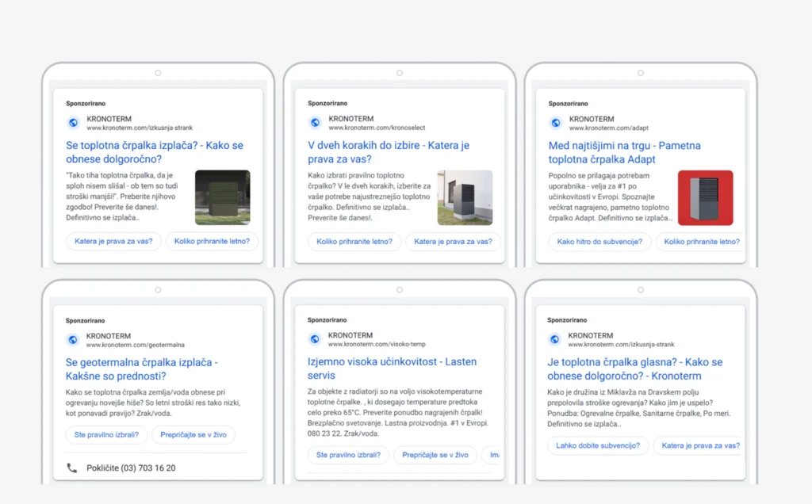Click the phone icon beside Pokličite
Image resolution: width=812 pixels, height=504 pixels.
[72, 468]
